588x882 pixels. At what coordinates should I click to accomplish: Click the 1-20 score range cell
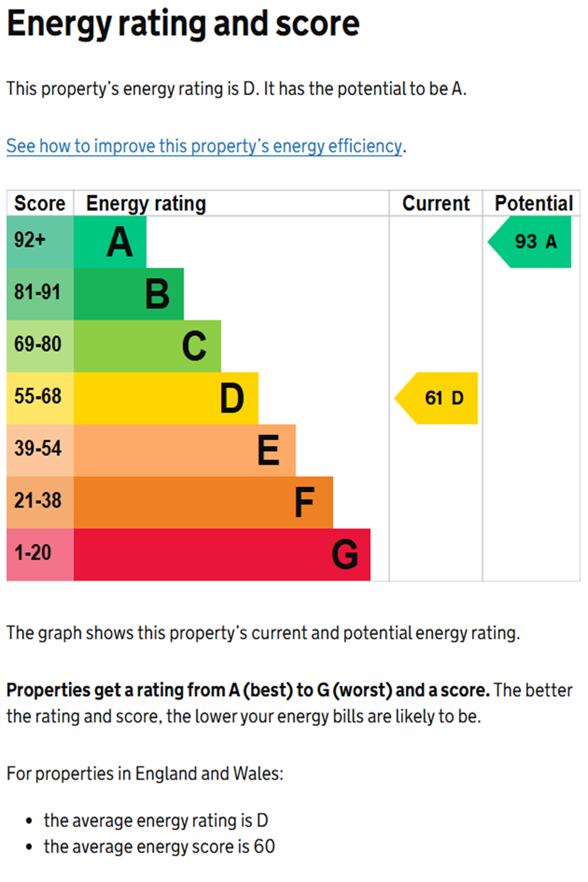tap(40, 554)
